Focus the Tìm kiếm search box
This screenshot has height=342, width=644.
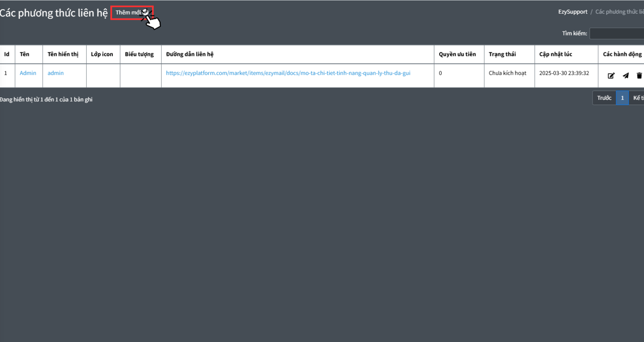(617, 33)
